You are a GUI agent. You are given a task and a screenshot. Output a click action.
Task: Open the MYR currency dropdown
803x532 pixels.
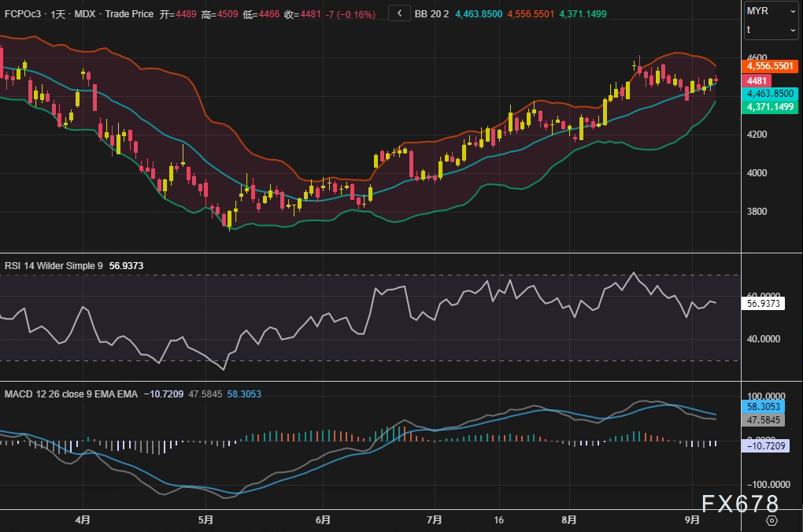pos(771,11)
